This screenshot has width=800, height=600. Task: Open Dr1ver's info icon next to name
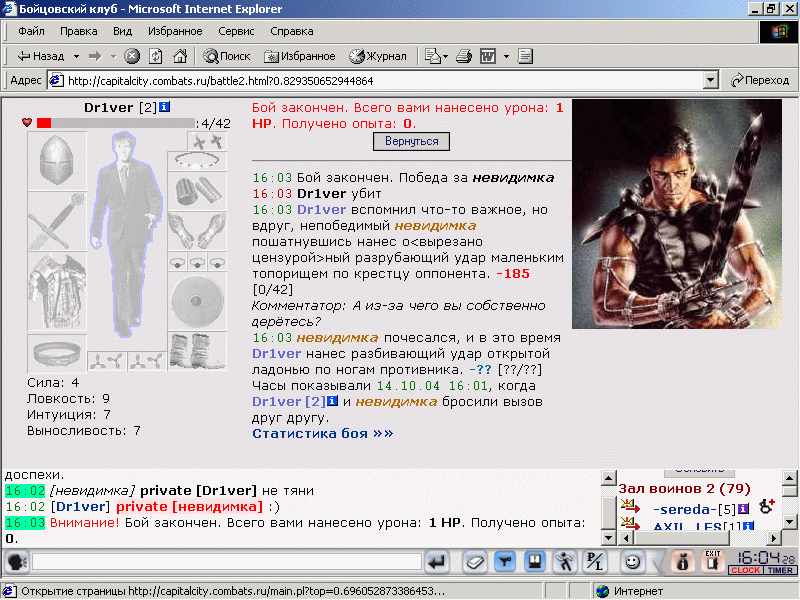tap(164, 107)
